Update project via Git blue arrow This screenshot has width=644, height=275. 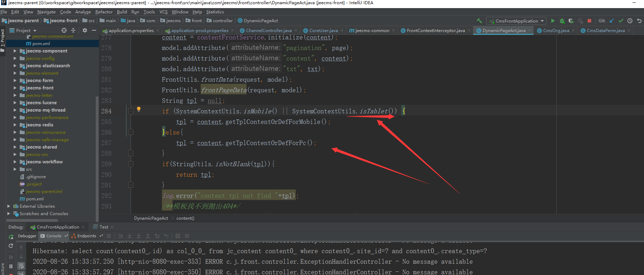pos(612,21)
